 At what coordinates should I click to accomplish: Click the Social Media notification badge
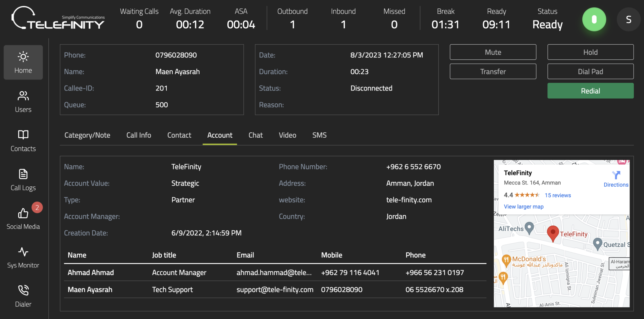coord(37,207)
